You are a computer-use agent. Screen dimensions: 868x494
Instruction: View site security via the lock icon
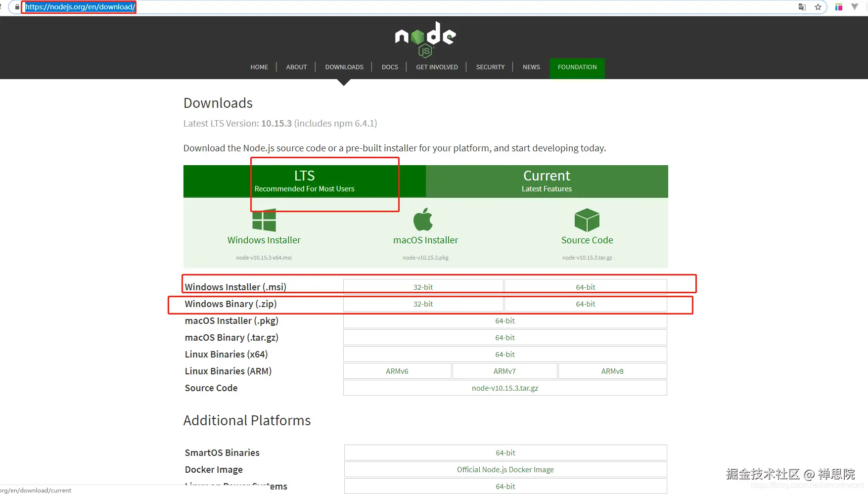[x=17, y=7]
